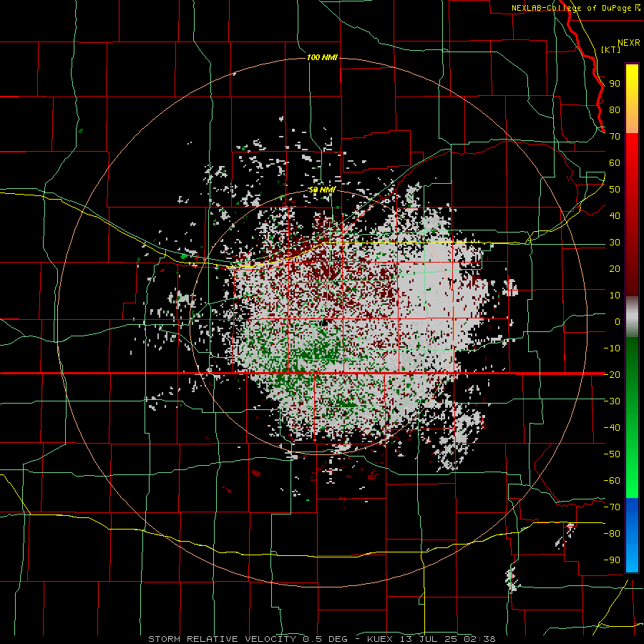
Task: Select the -50 knot scale label
Action: (x=612, y=454)
